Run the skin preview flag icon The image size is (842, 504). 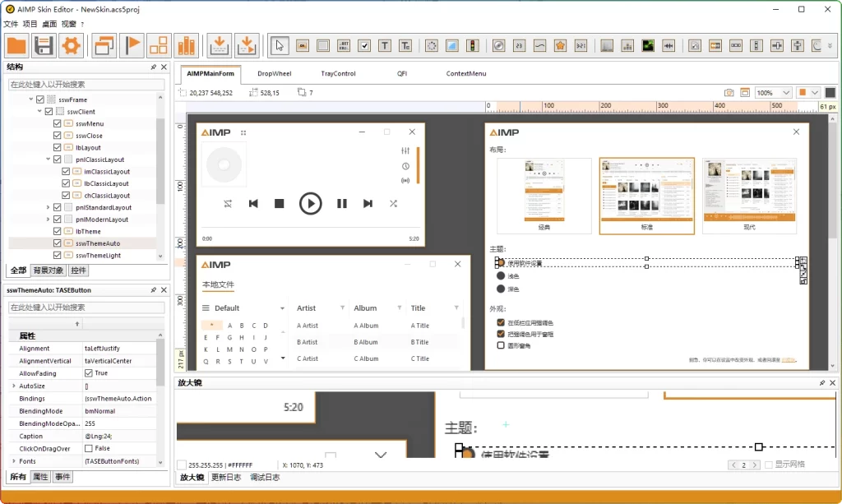tap(132, 45)
